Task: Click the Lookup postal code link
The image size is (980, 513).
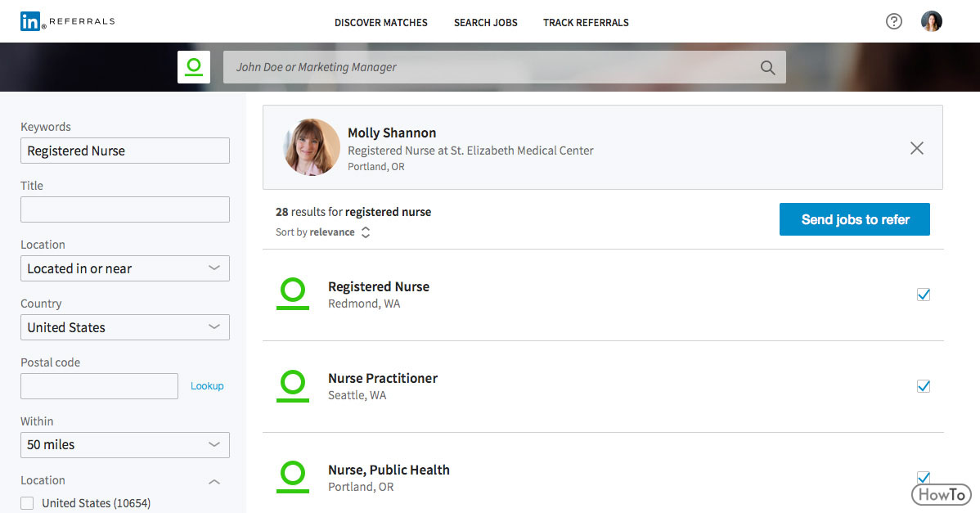Action: click(207, 386)
